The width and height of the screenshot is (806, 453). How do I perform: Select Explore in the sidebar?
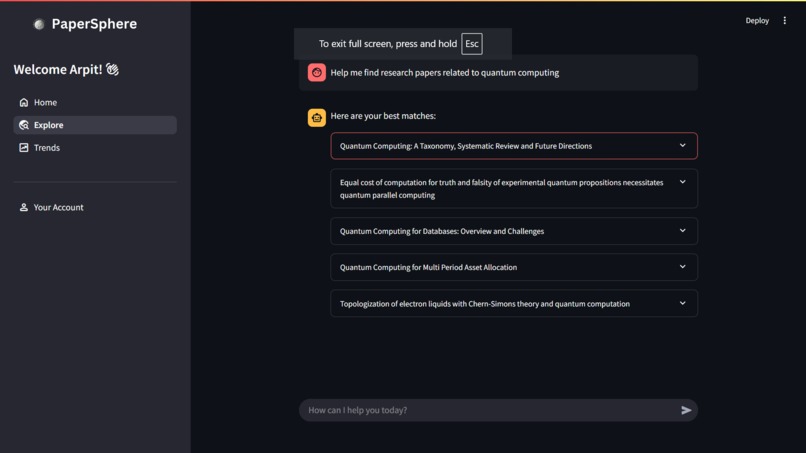(x=95, y=125)
